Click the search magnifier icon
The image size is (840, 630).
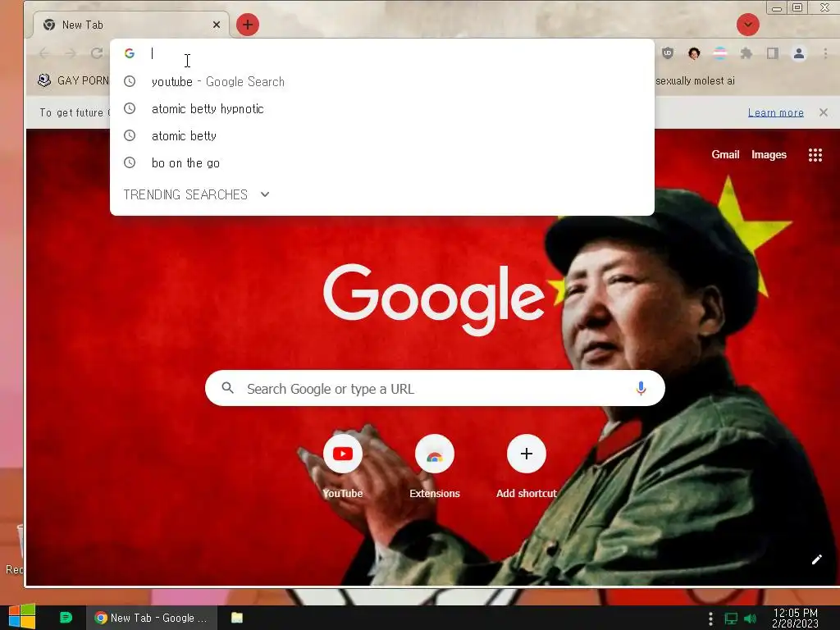point(228,388)
